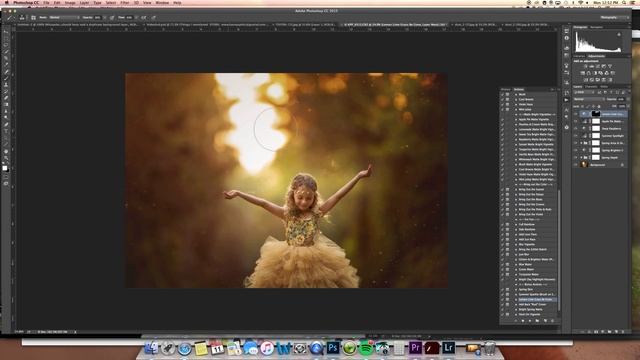Open the Brush preset picker in options bar
640x360 pixels.
click(x=22, y=18)
